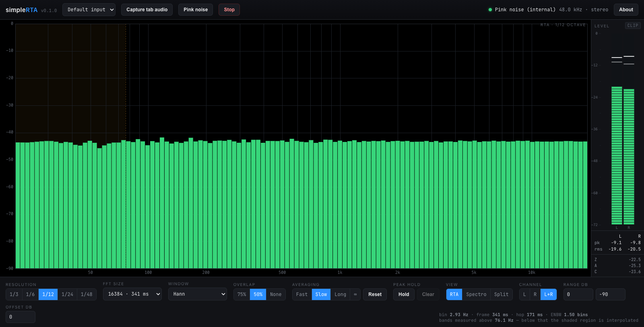Expand the FFT size dropdown
Viewport: 644px width, 327px height.
pyautogui.click(x=132, y=294)
